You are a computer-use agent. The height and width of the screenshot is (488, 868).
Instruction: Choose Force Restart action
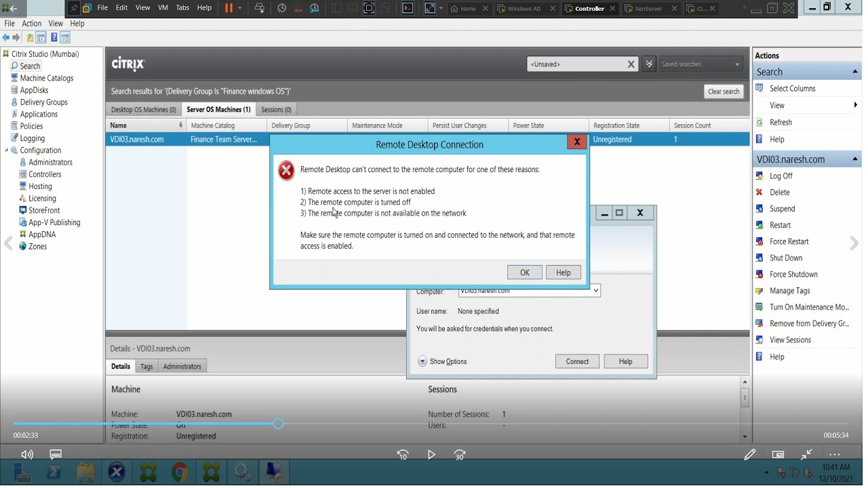pos(789,241)
